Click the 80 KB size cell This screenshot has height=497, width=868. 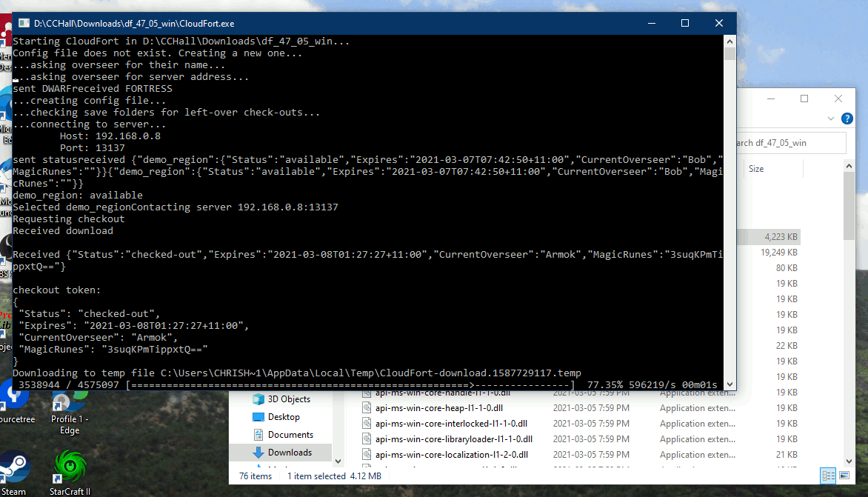point(787,268)
